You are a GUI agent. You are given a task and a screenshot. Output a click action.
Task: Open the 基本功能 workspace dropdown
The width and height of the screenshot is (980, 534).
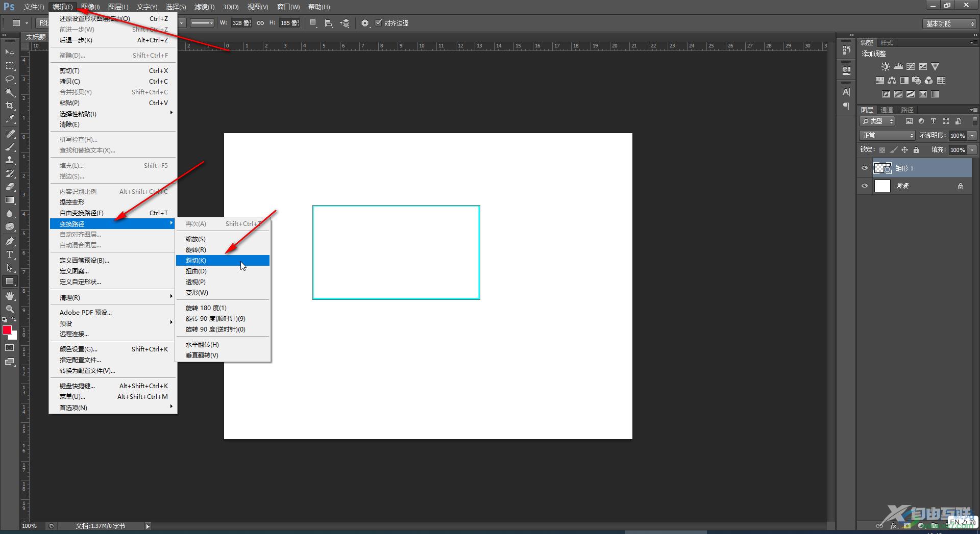point(949,23)
